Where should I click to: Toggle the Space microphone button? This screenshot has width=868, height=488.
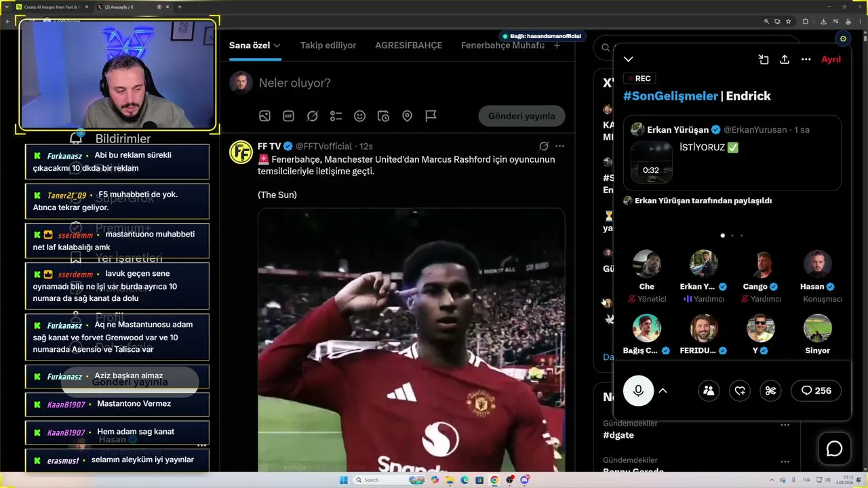click(x=638, y=390)
